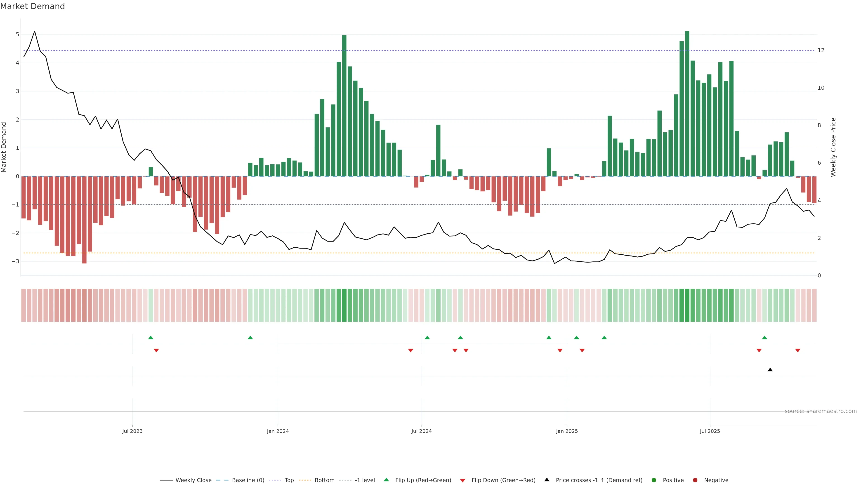Click the Positive green legend dot

pos(654,480)
